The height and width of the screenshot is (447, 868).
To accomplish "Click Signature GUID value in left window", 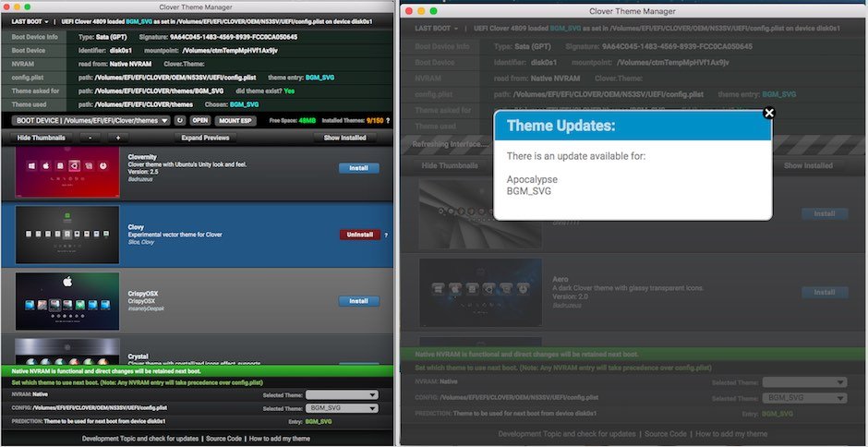I will (235, 37).
